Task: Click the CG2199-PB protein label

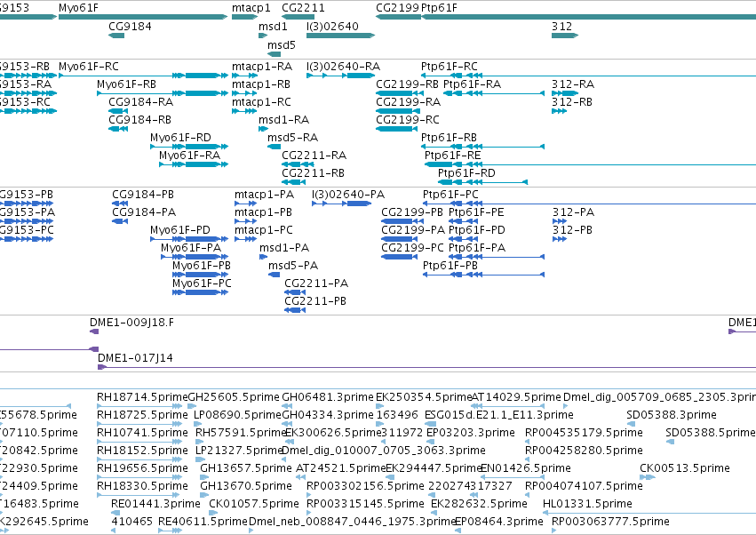Action: 412,212
